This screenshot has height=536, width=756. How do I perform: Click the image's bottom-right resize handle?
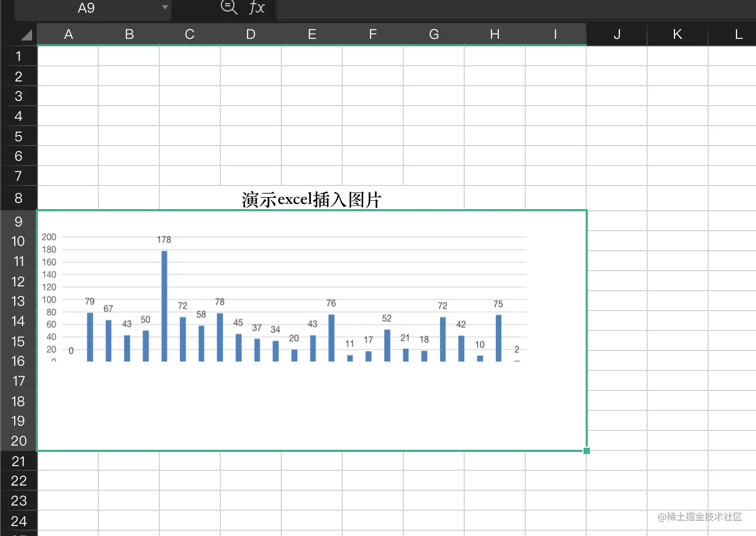click(x=587, y=450)
